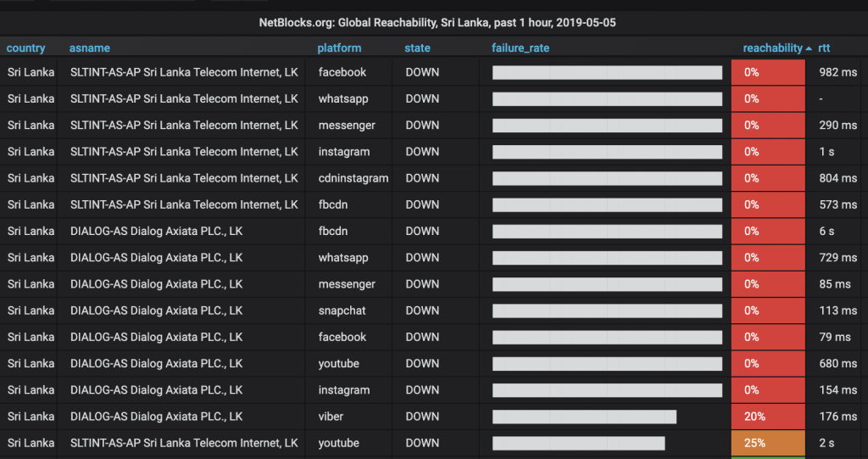
Task: Click rtt value '573 ms'
Action: pos(837,204)
